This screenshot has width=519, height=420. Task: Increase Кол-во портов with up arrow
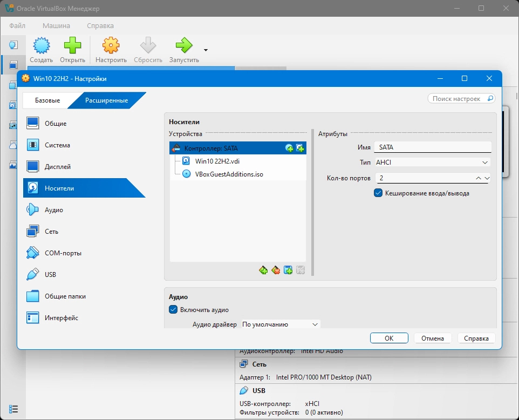click(x=479, y=178)
